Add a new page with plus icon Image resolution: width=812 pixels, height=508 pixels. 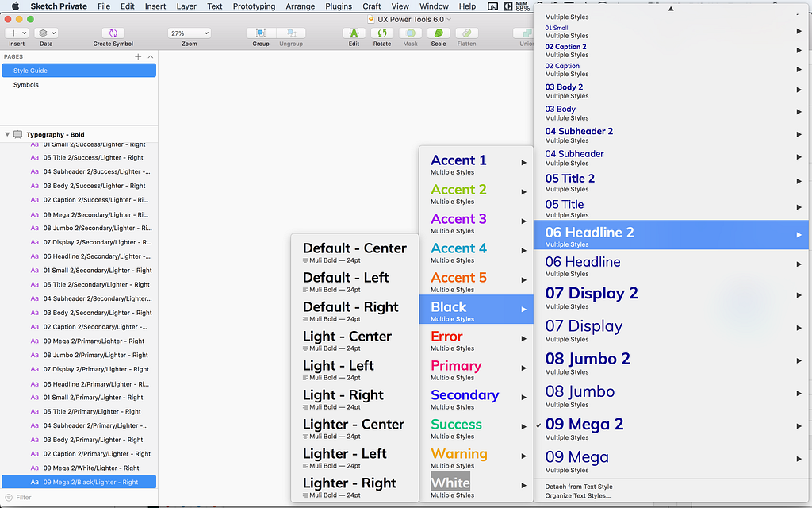pos(138,57)
